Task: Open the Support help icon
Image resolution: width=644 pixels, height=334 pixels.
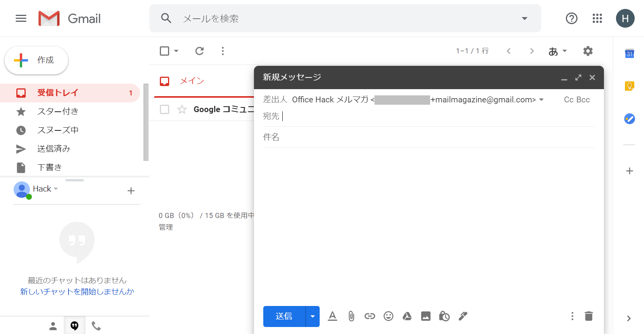Action: 571,18
